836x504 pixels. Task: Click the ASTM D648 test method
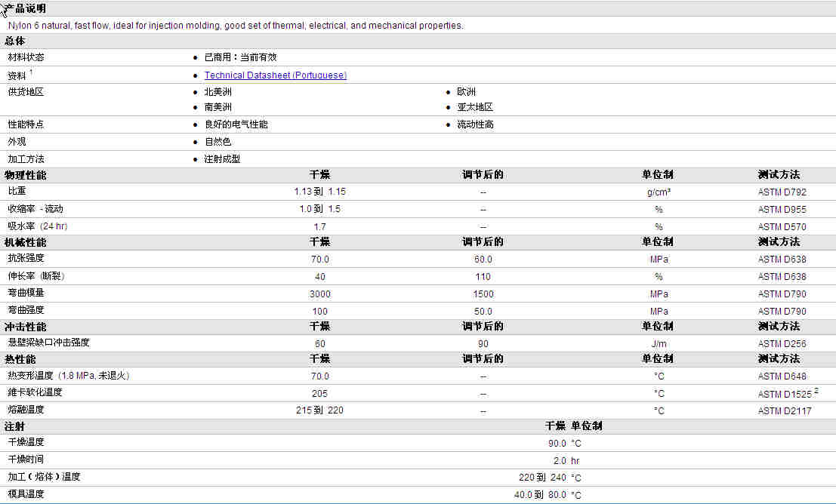tap(782, 376)
